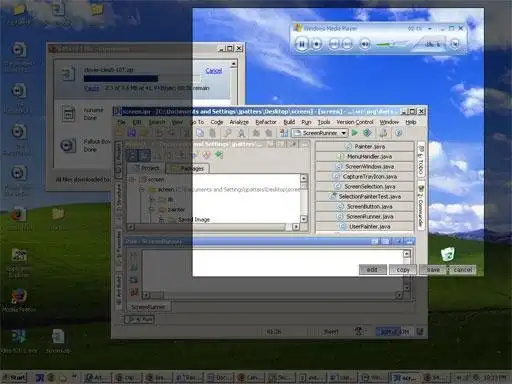Open the Code menu

(217, 122)
